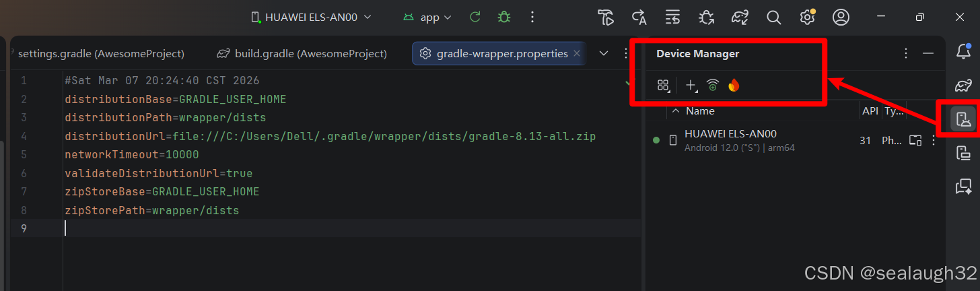Click the device grouping grid icon in Device Manager
Screen dimensions: 980x291
[x=664, y=85]
